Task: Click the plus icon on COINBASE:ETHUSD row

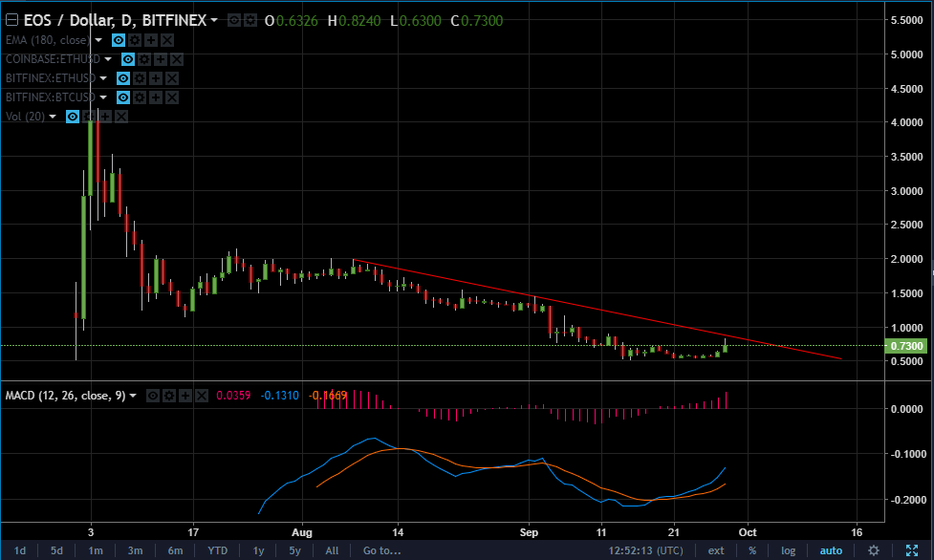Action: coord(161,59)
